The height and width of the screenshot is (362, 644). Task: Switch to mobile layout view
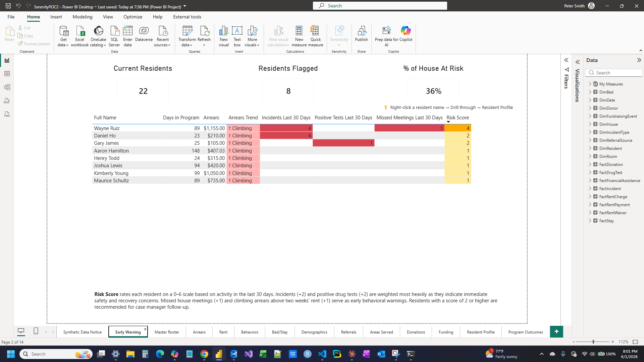click(x=36, y=331)
